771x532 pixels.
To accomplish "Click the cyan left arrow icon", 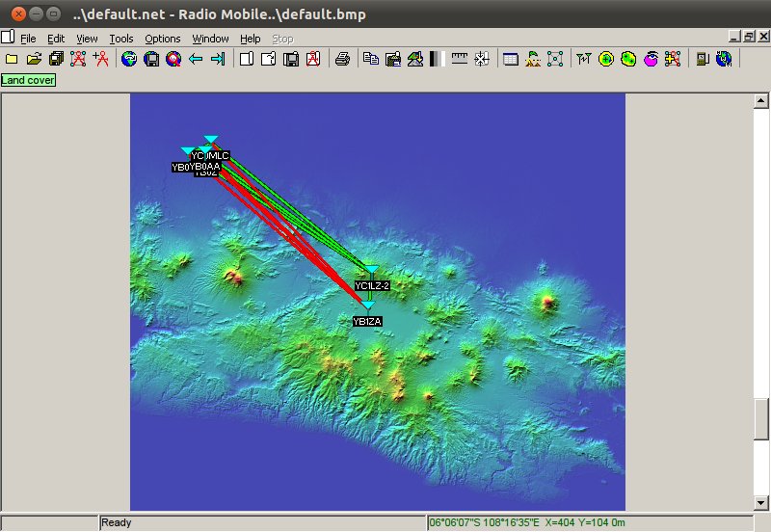I will (196, 59).
